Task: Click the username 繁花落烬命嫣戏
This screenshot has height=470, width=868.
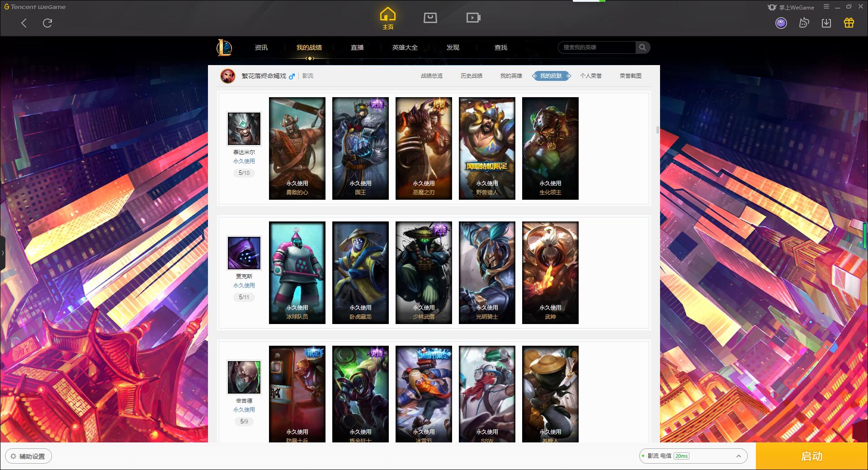Action: pyautogui.click(x=264, y=76)
